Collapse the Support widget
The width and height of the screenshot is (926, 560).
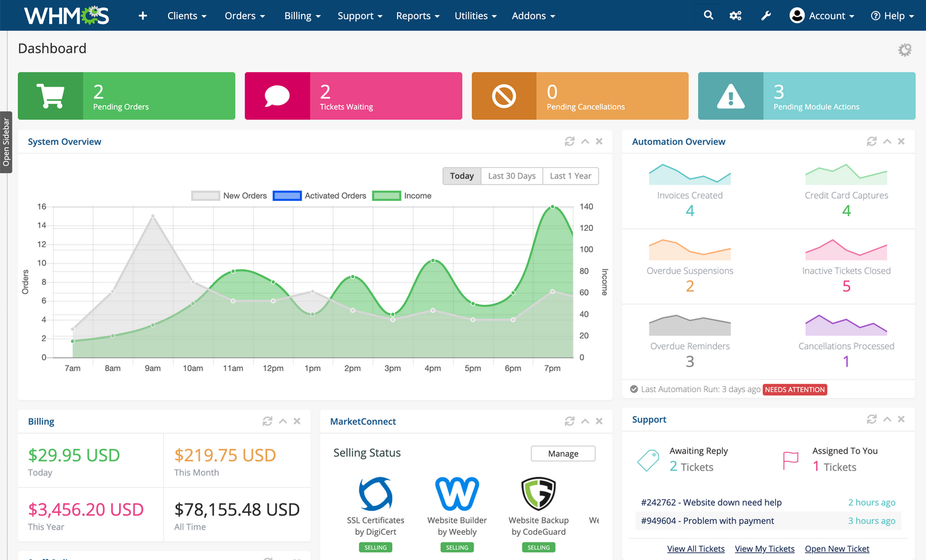(x=887, y=419)
